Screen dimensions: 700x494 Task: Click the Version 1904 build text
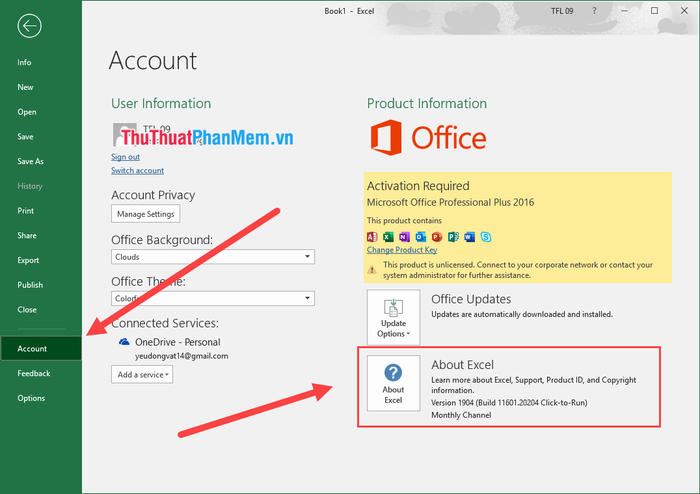509,403
